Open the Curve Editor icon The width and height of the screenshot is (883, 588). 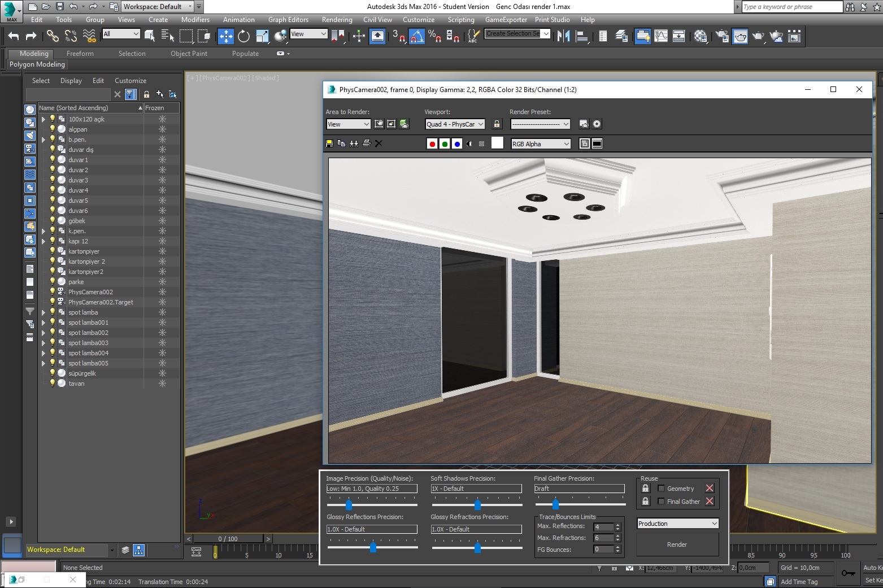661,37
